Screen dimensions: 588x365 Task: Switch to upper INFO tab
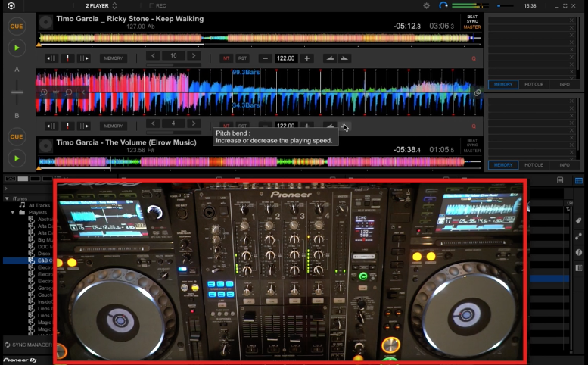(x=565, y=84)
